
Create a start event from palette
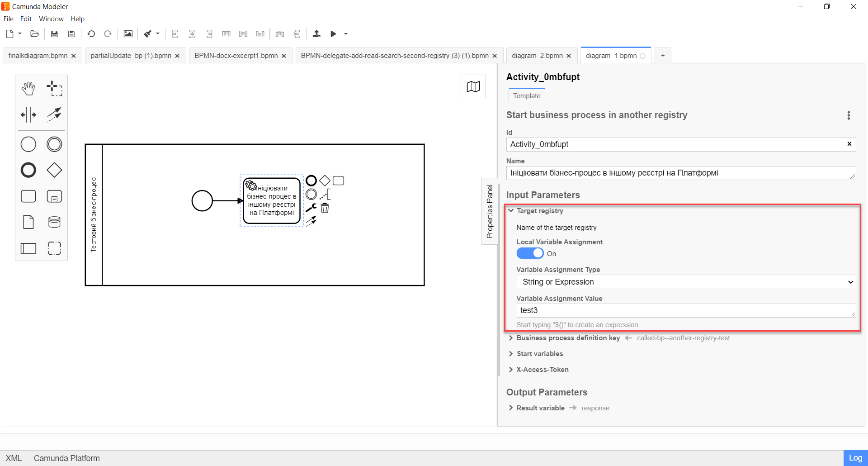coord(28,144)
